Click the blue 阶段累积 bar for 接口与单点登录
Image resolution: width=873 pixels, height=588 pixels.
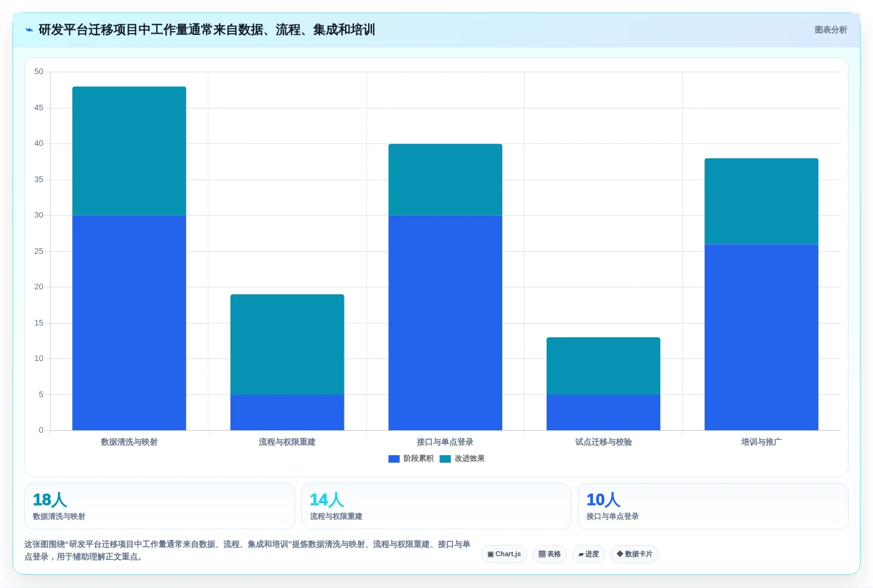[445, 323]
